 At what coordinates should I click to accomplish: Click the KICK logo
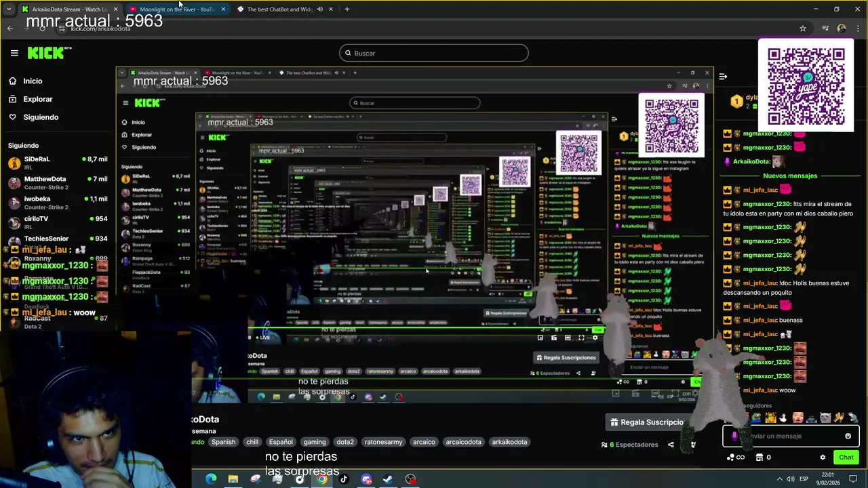[49, 53]
